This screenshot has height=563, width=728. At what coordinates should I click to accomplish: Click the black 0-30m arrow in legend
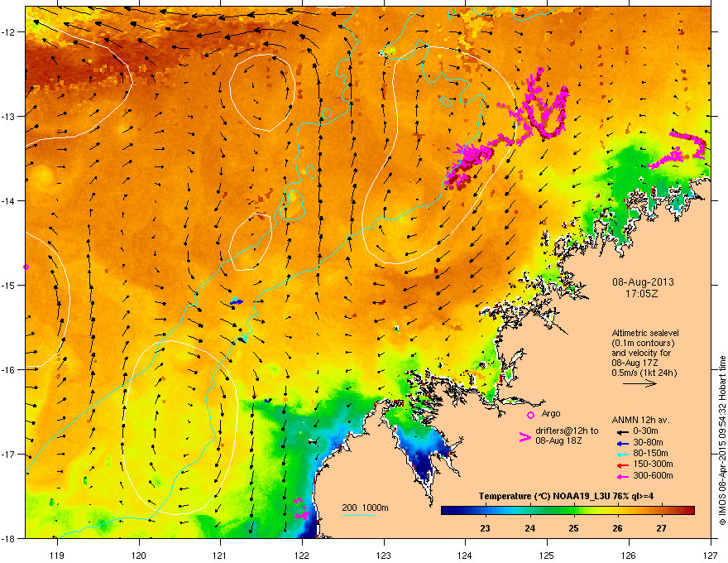point(622,431)
